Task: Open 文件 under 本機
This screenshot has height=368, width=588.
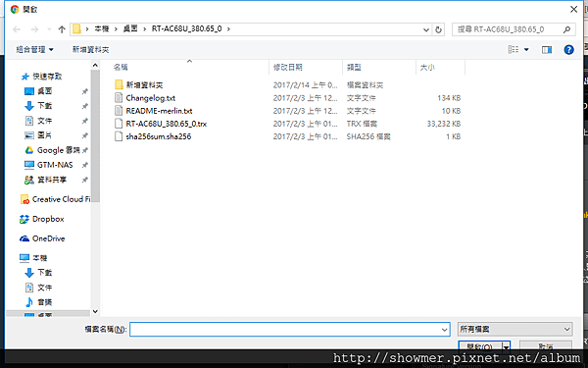Action: 45,288
